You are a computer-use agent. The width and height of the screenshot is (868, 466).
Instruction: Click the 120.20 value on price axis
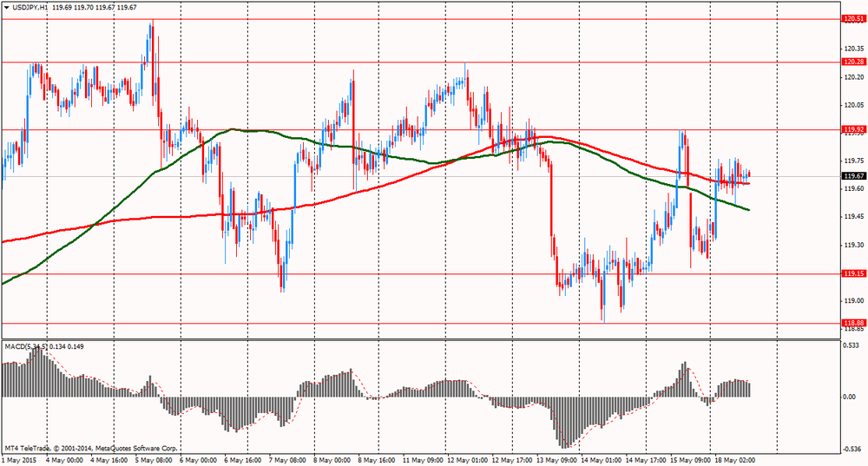tap(854, 77)
